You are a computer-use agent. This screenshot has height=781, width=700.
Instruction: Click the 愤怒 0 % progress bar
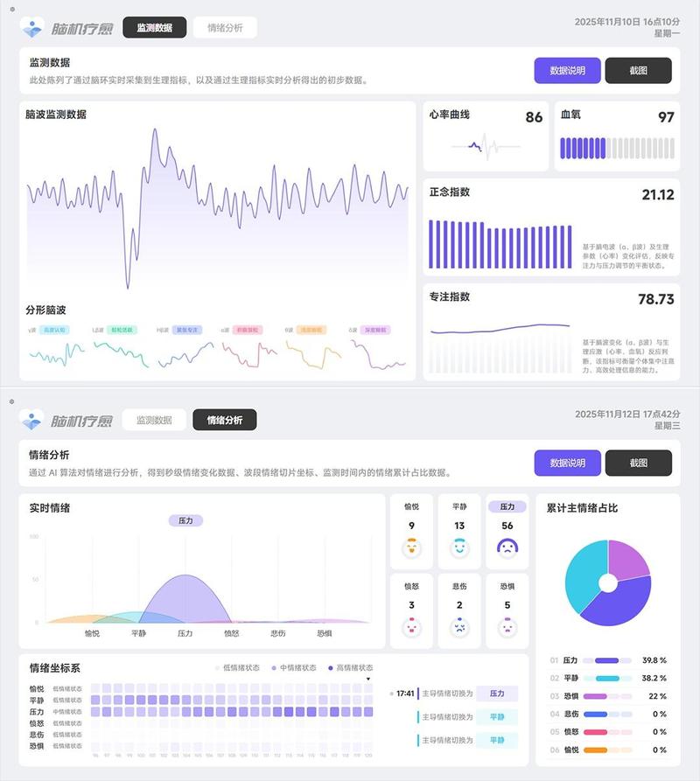[607, 732]
